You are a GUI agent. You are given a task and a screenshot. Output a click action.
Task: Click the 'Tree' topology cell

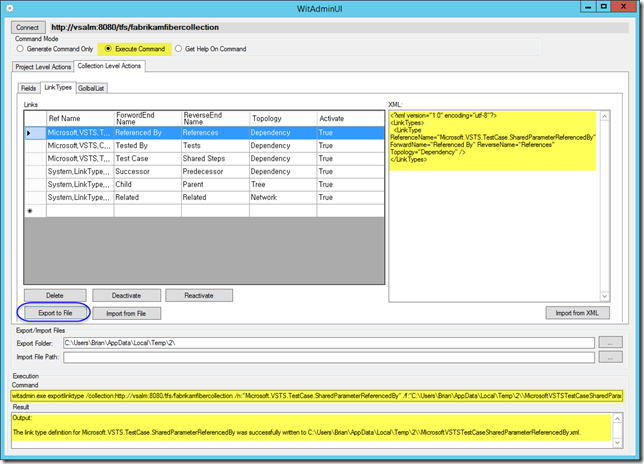pos(283,184)
